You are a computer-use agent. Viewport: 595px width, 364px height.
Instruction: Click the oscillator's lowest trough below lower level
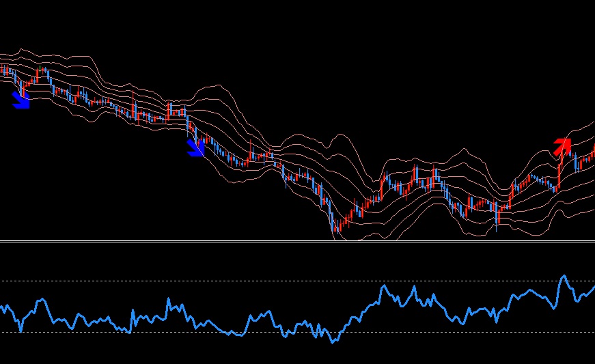pos(333,341)
